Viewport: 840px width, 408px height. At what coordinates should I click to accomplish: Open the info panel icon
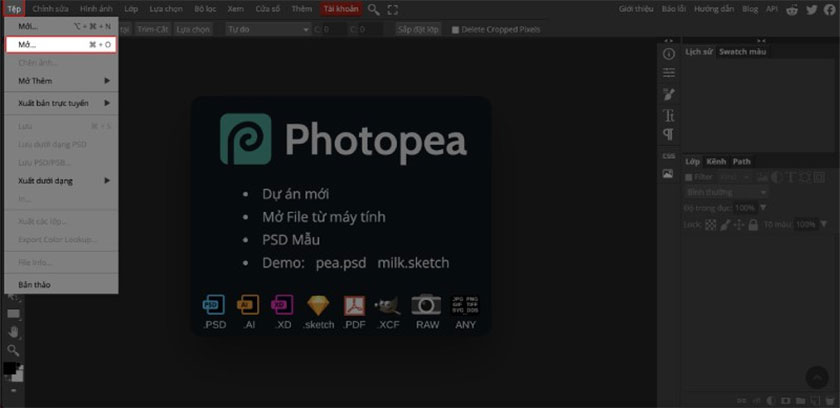click(669, 52)
